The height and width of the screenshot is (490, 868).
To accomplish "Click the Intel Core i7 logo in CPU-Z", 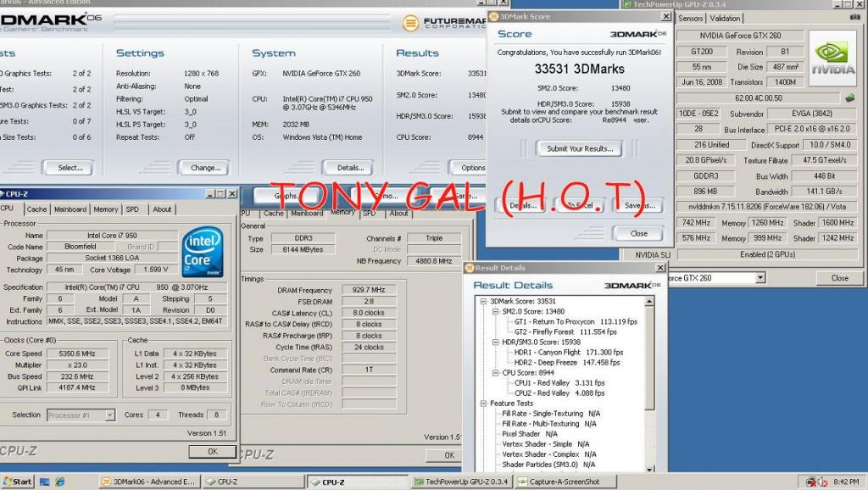I will point(203,252).
